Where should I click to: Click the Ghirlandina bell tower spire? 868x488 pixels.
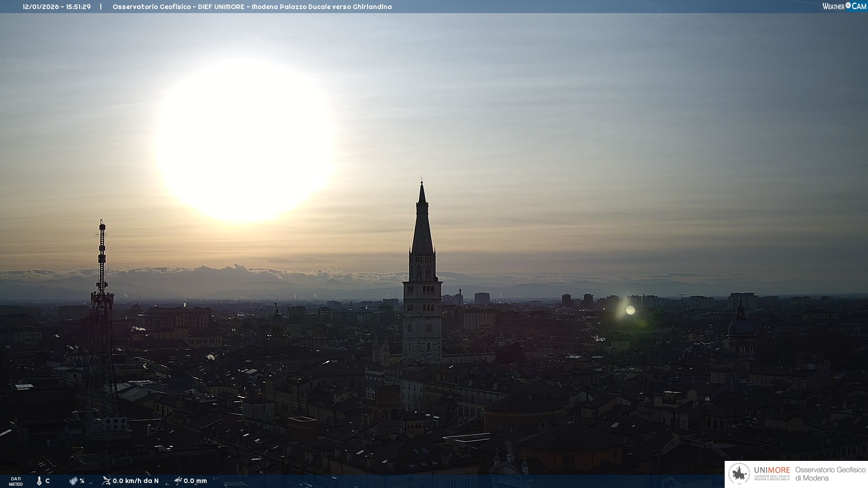422,226
